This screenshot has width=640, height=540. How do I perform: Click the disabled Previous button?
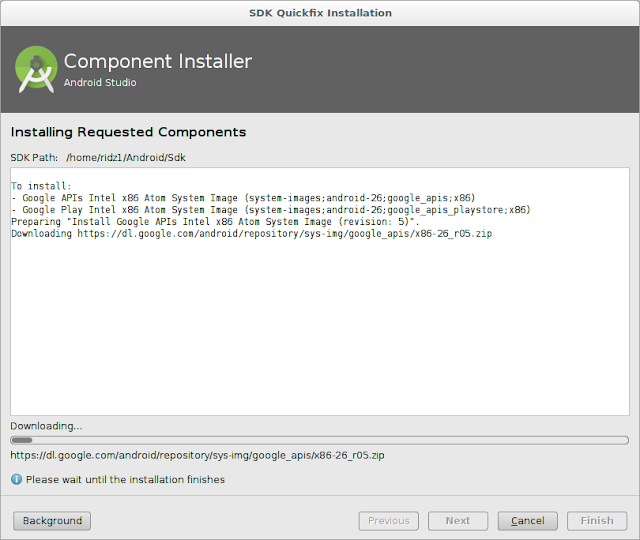pos(389,521)
